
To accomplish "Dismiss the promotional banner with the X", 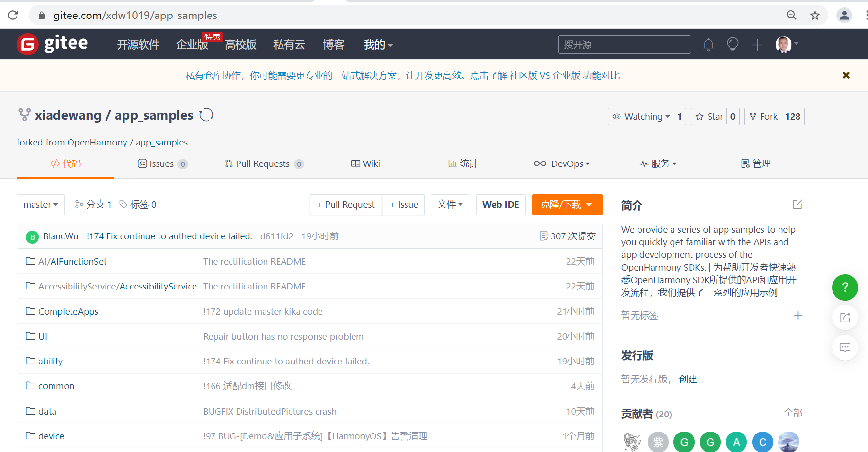I will click(x=846, y=75).
